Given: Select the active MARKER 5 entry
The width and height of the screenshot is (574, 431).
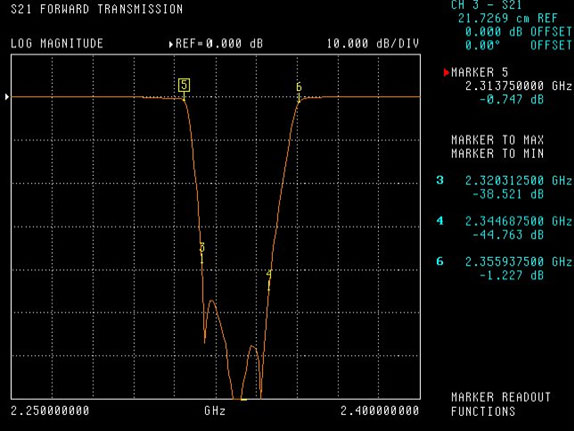Looking at the screenshot, I should pyautogui.click(x=480, y=72).
